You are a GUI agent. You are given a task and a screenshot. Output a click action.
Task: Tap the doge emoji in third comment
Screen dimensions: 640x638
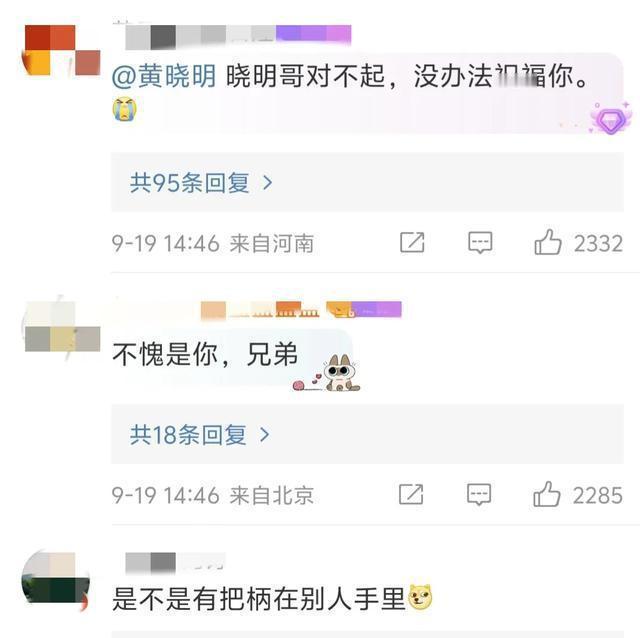click(420, 597)
